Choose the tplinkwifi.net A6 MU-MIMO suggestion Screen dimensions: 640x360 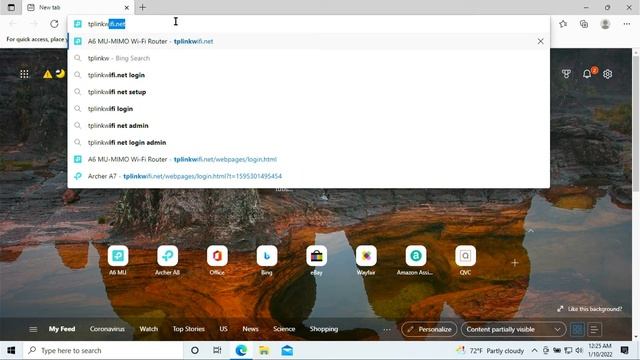click(309, 41)
